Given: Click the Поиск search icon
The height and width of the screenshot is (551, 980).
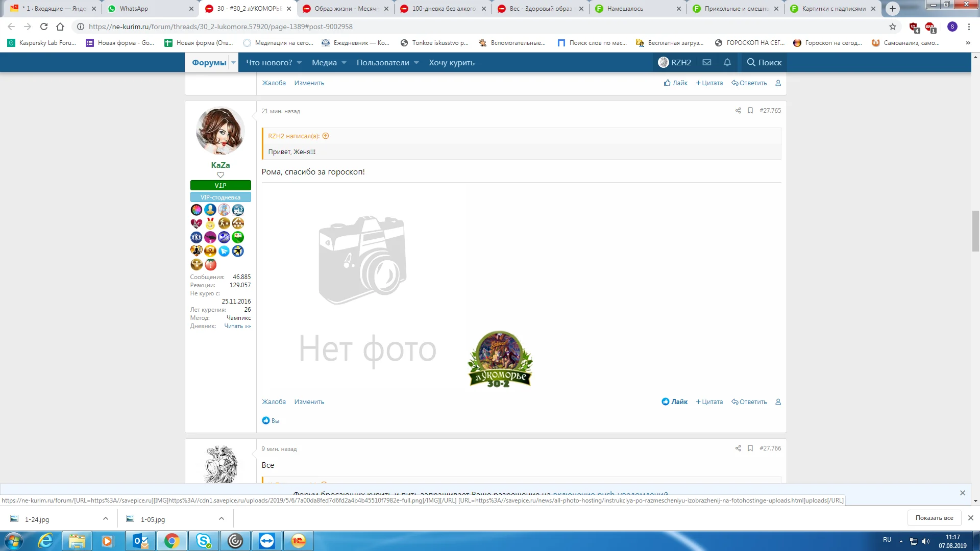Looking at the screenshot, I should 750,62.
